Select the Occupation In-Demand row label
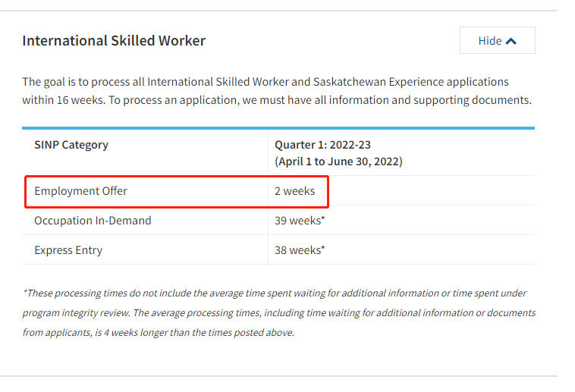 tap(93, 221)
